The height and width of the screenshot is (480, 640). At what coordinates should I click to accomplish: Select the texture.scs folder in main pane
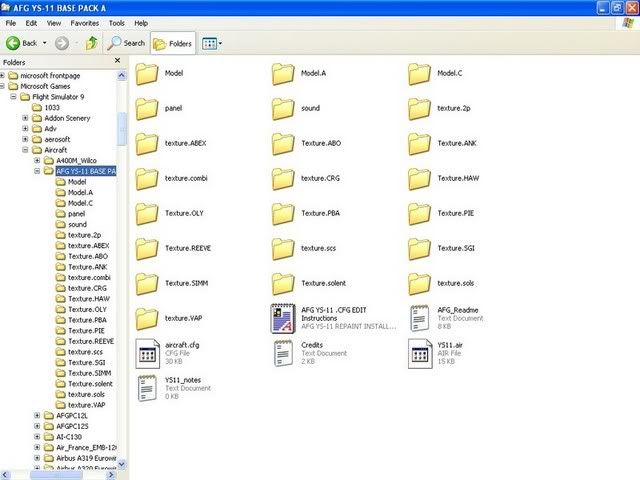[x=304, y=249]
